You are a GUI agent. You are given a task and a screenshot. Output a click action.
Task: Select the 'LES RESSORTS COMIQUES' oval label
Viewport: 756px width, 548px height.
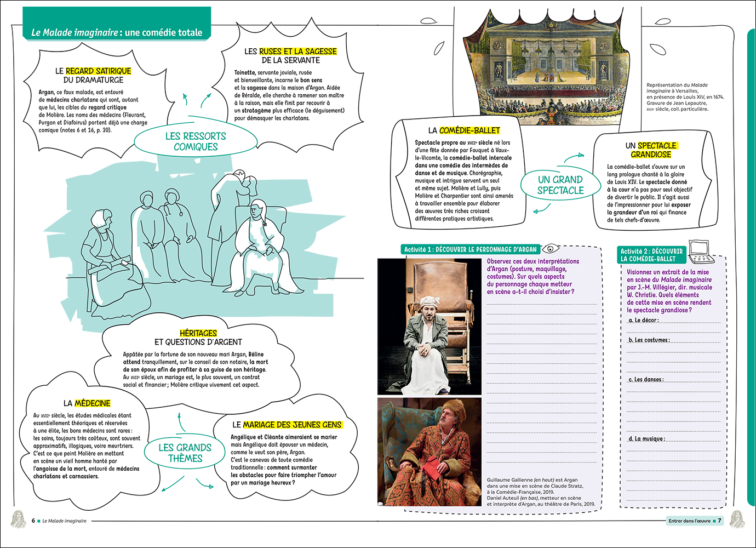coord(196,141)
